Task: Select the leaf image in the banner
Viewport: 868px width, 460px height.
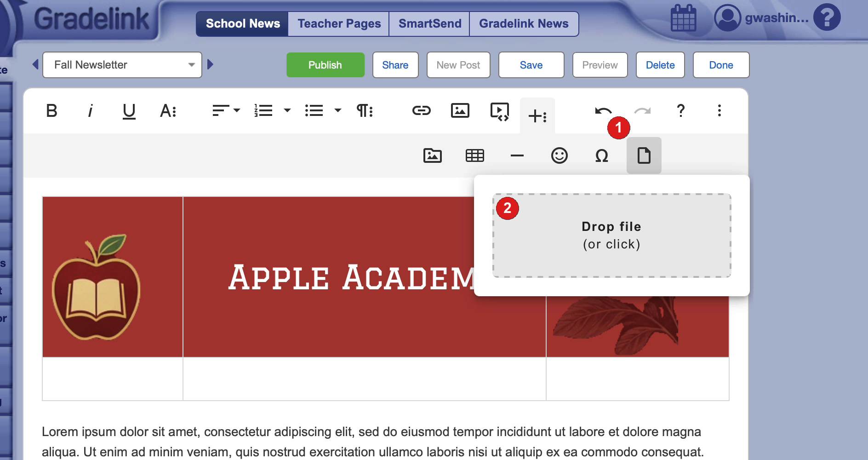Action: click(616, 326)
